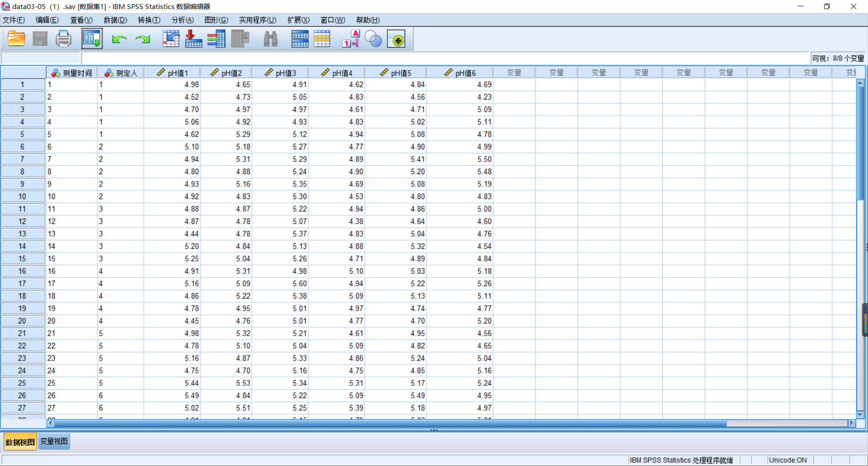
Task: Click horizontal scrollbar left arrow
Action: (51, 423)
